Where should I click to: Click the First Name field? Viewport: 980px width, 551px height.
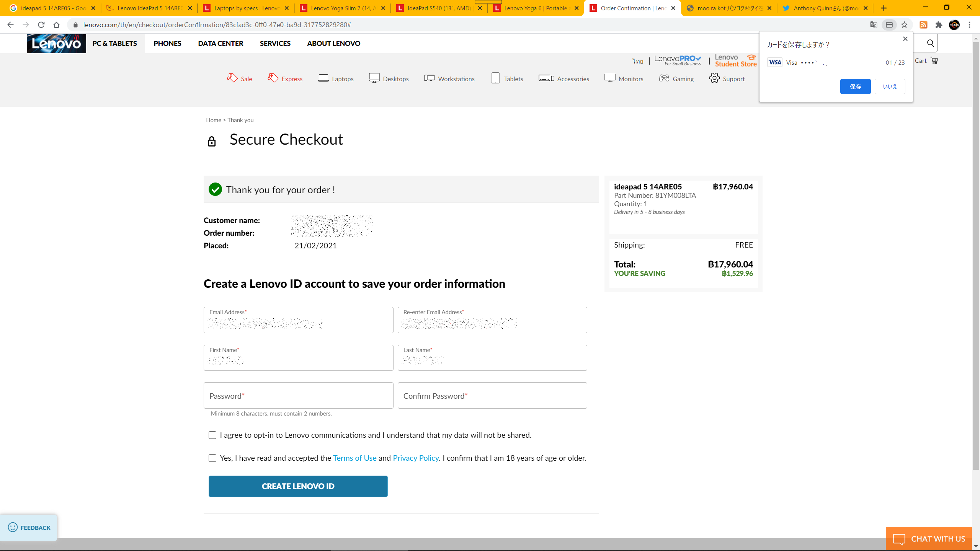point(298,358)
